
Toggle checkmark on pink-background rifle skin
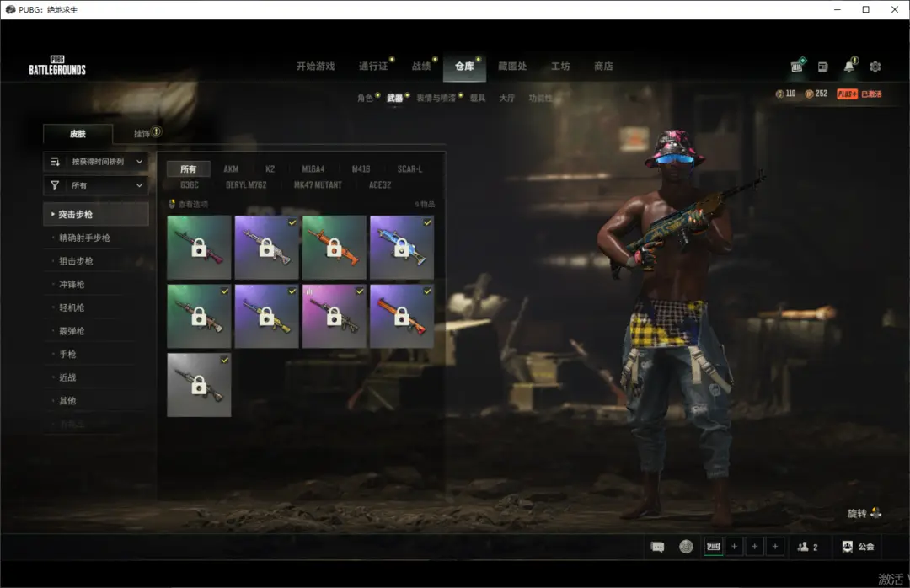(x=360, y=291)
